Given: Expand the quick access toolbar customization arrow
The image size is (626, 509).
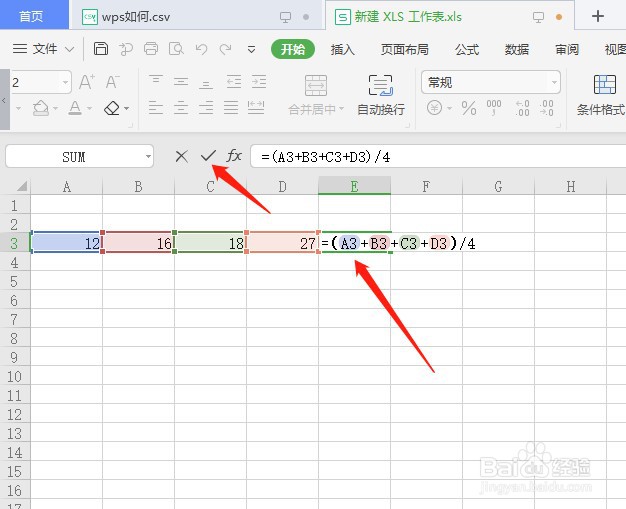Looking at the screenshot, I should 252,50.
